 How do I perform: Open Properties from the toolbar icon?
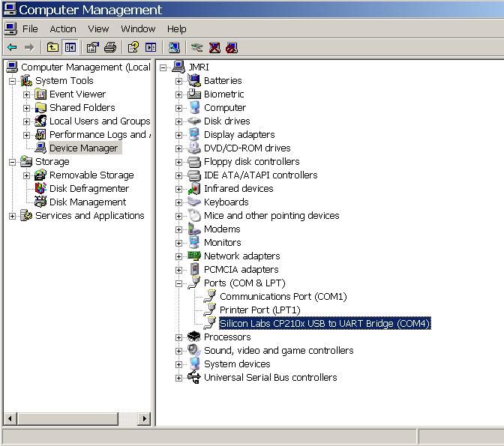point(92,47)
